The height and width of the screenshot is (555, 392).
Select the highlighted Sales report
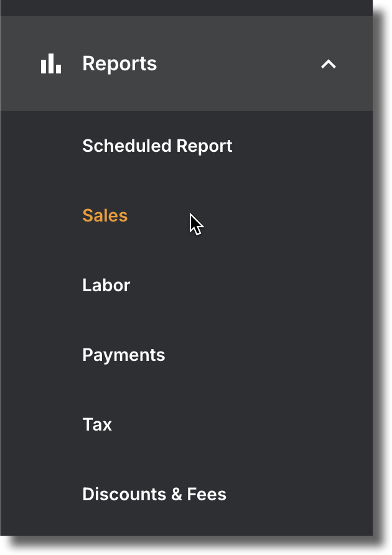pos(105,215)
